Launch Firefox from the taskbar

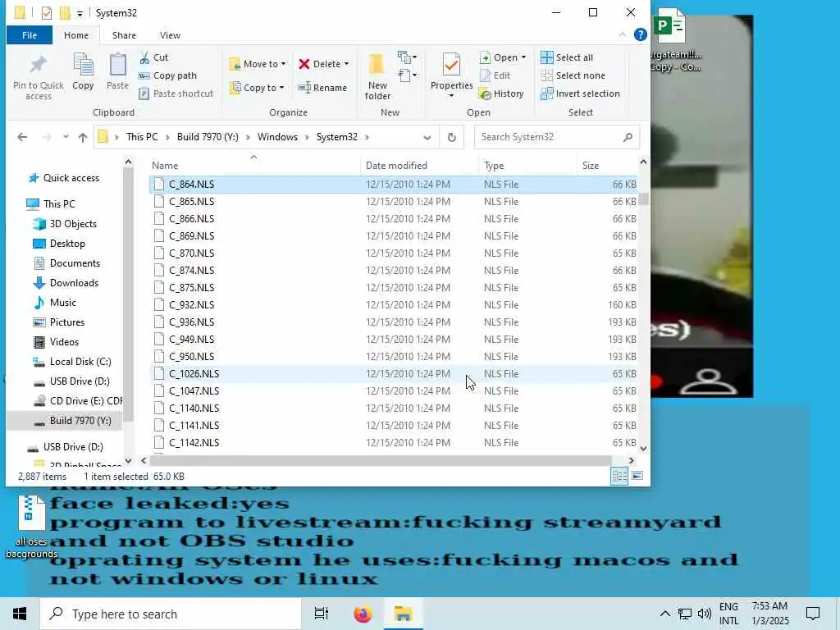[363, 614]
